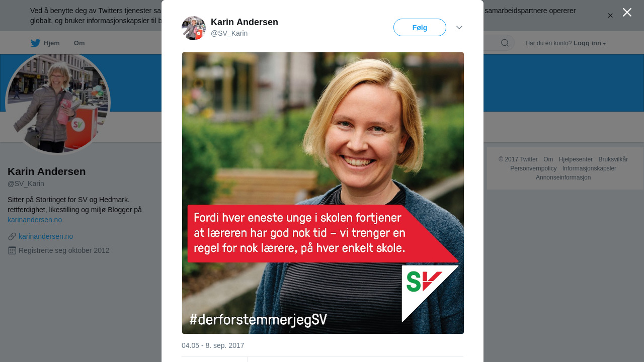The height and width of the screenshot is (362, 644).
Task: Expand the Logg inn dropdown
Action: [x=590, y=43]
